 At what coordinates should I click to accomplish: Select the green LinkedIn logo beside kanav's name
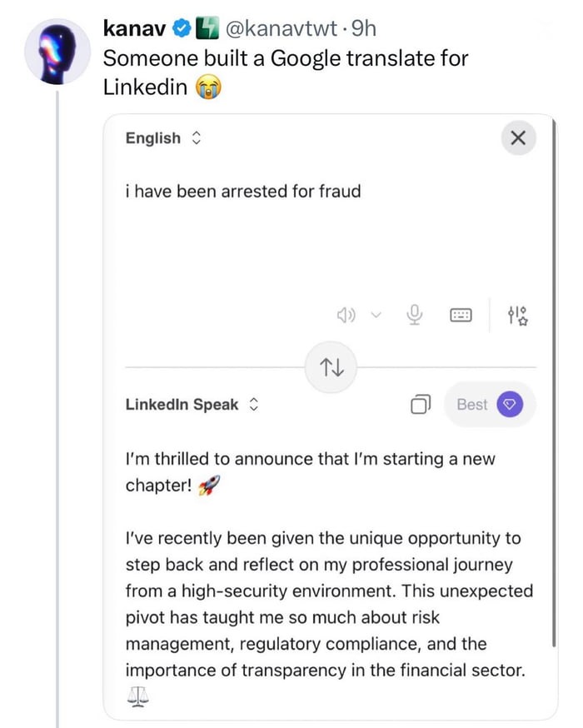coord(207,27)
